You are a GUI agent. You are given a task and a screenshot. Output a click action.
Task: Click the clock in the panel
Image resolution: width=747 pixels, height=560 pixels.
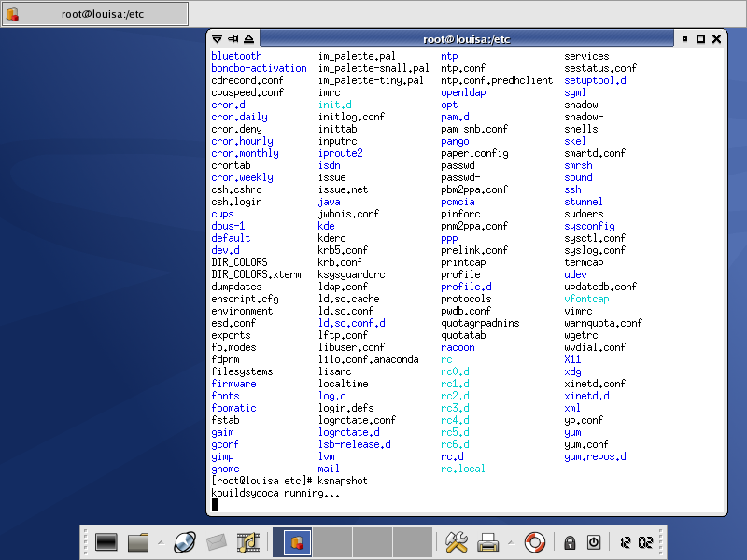(x=634, y=542)
